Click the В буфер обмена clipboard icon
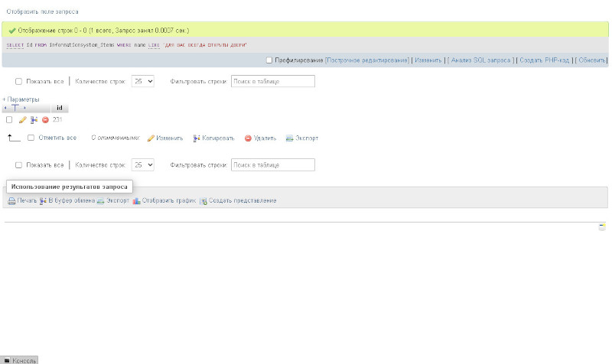 [43, 201]
